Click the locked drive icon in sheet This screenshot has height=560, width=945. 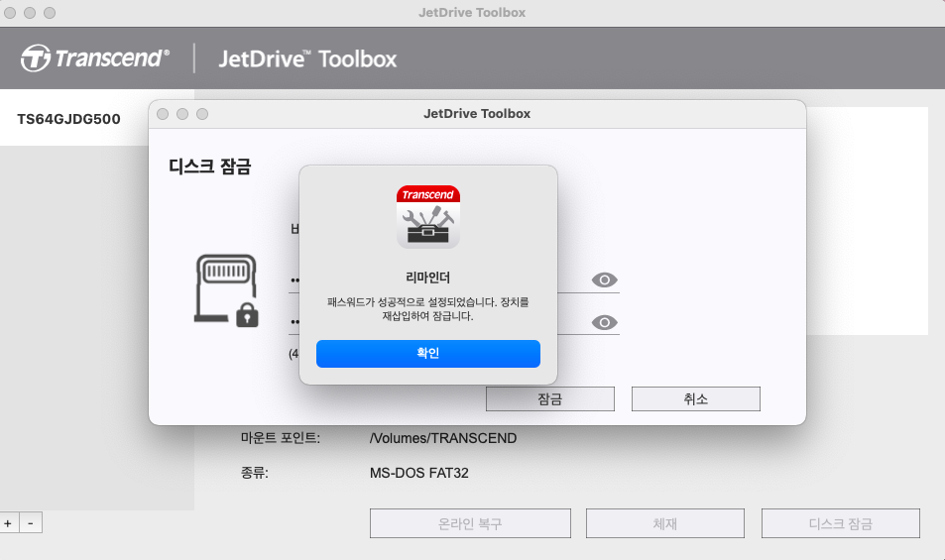pyautogui.click(x=227, y=290)
